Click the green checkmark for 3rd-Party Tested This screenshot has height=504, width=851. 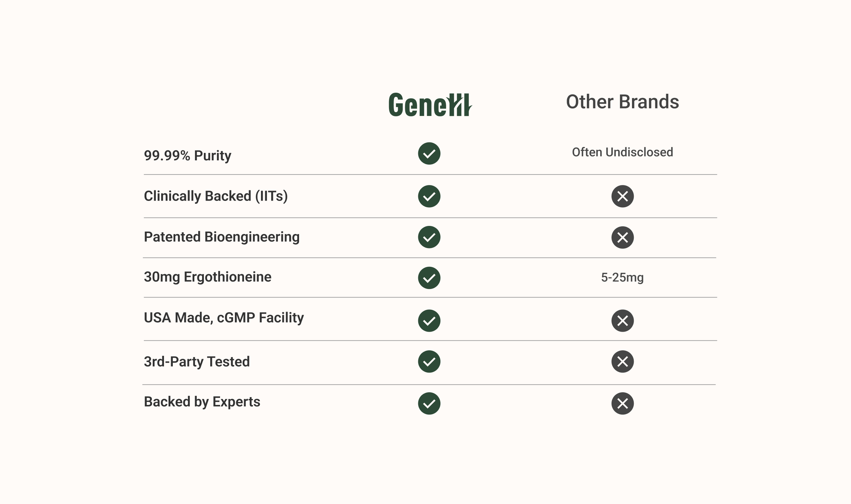pyautogui.click(x=429, y=362)
